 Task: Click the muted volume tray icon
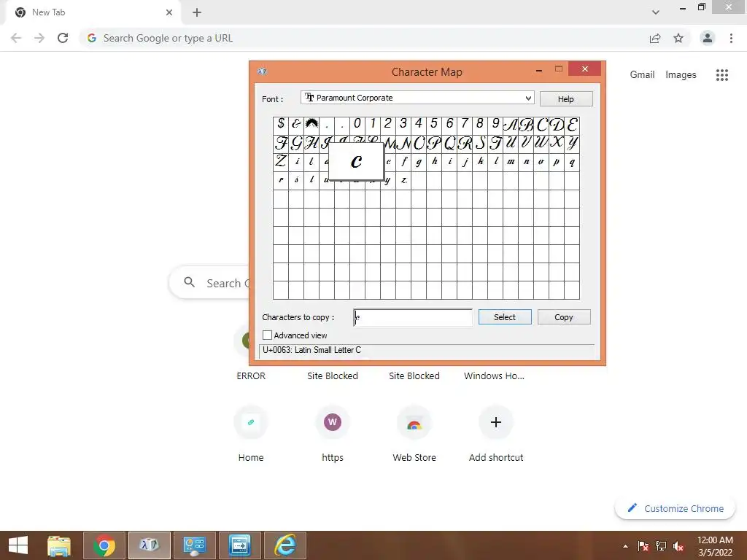(678, 546)
